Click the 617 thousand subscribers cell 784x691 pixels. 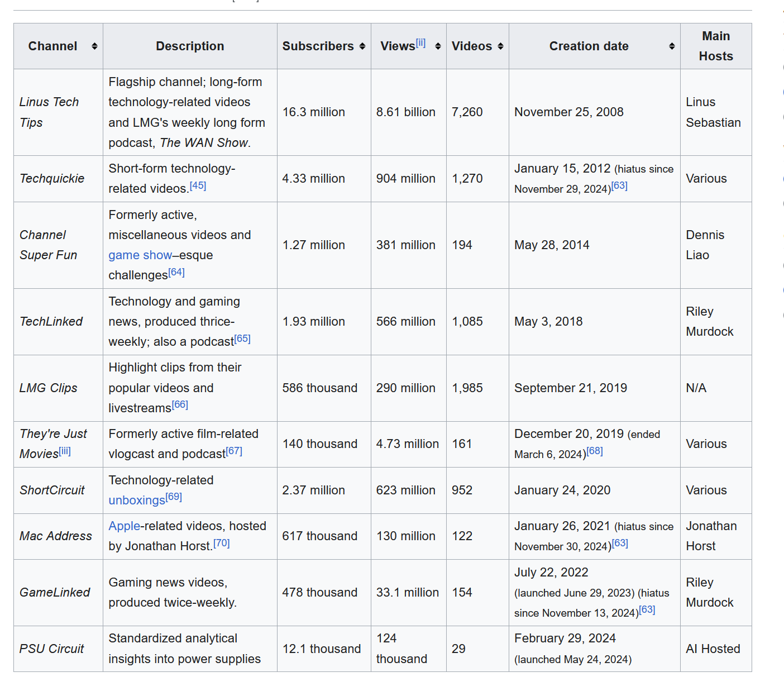click(x=324, y=536)
